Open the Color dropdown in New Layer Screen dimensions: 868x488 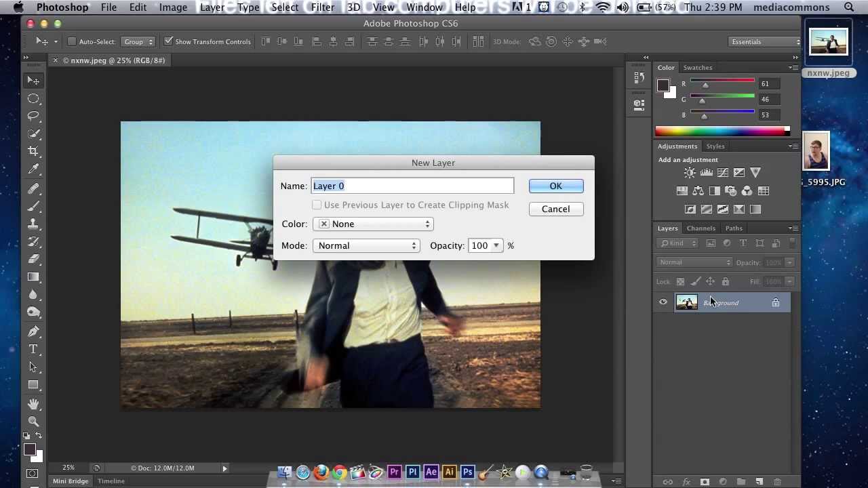tap(373, 224)
